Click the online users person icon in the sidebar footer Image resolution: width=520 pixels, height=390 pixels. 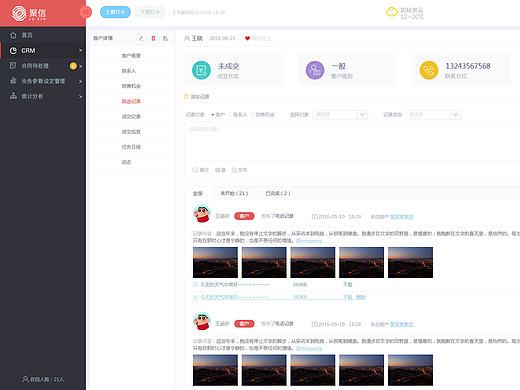pos(25,379)
